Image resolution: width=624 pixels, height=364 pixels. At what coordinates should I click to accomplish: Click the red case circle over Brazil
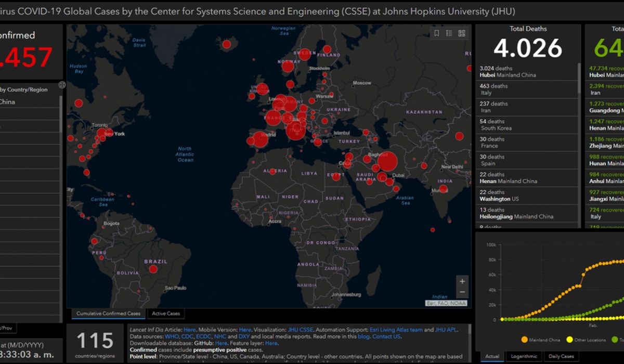[153, 269]
